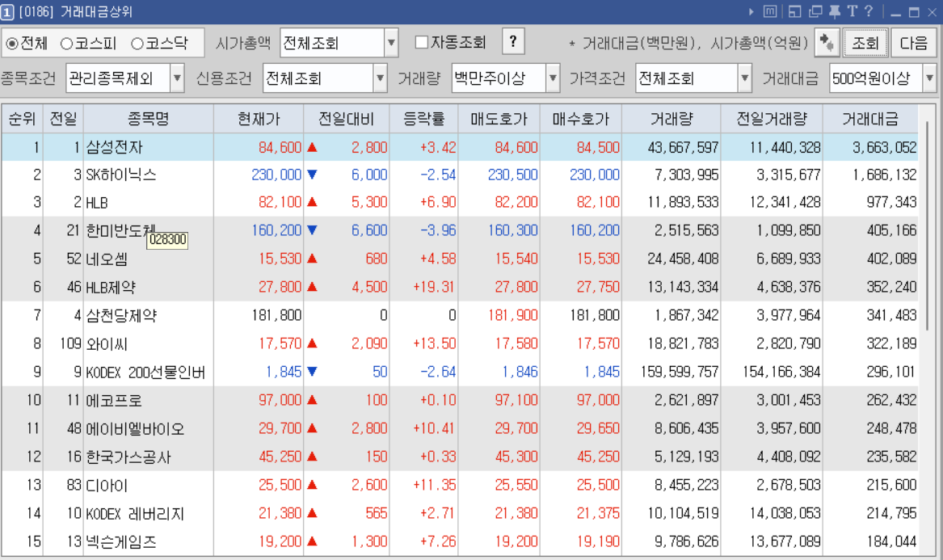Click the 'm' menu box icon in title bar

click(x=770, y=11)
